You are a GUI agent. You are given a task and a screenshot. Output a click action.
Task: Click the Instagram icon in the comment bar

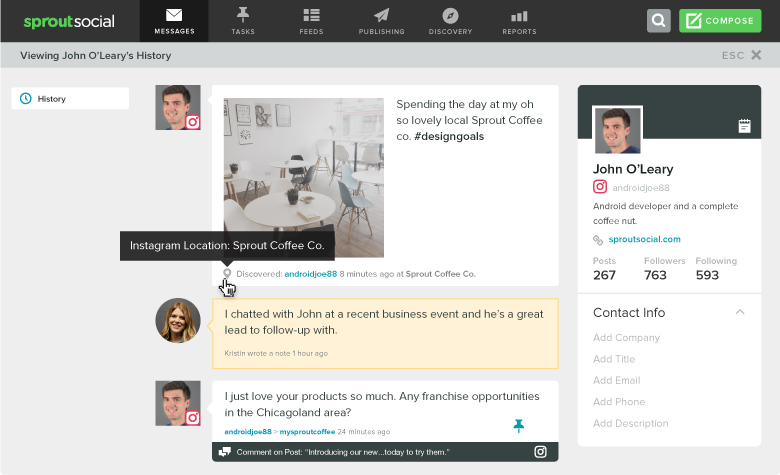pyautogui.click(x=540, y=452)
